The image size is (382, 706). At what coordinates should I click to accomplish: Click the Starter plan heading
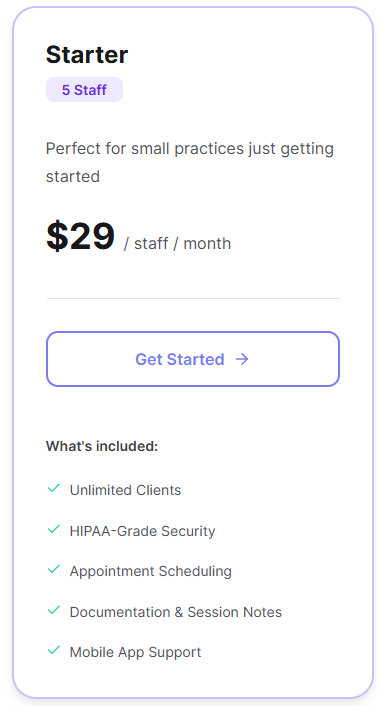point(87,54)
